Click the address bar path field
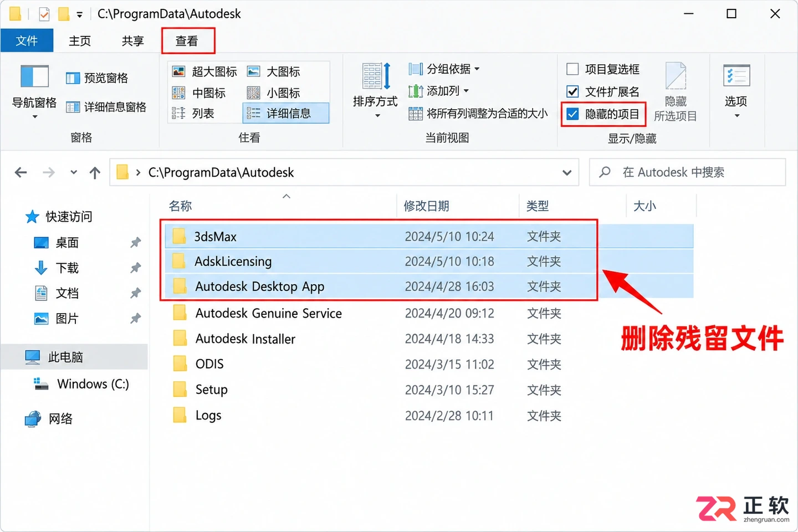The image size is (798, 532). [344, 172]
